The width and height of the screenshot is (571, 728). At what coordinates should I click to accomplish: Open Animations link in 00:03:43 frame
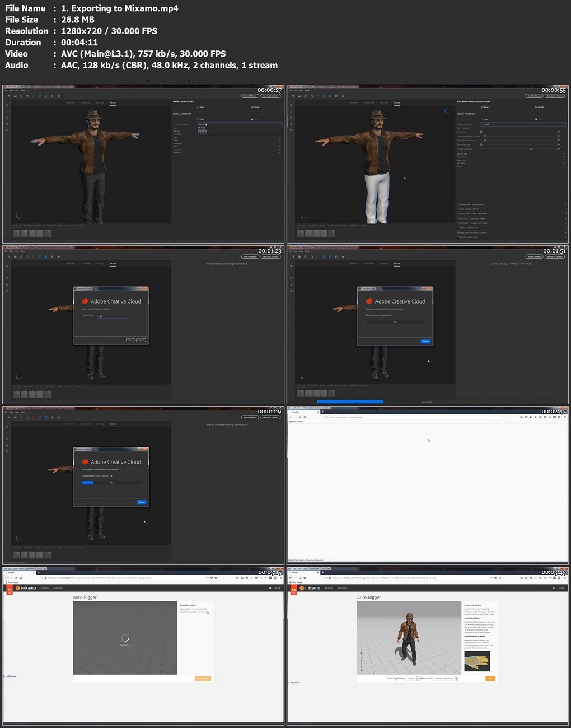(x=343, y=588)
